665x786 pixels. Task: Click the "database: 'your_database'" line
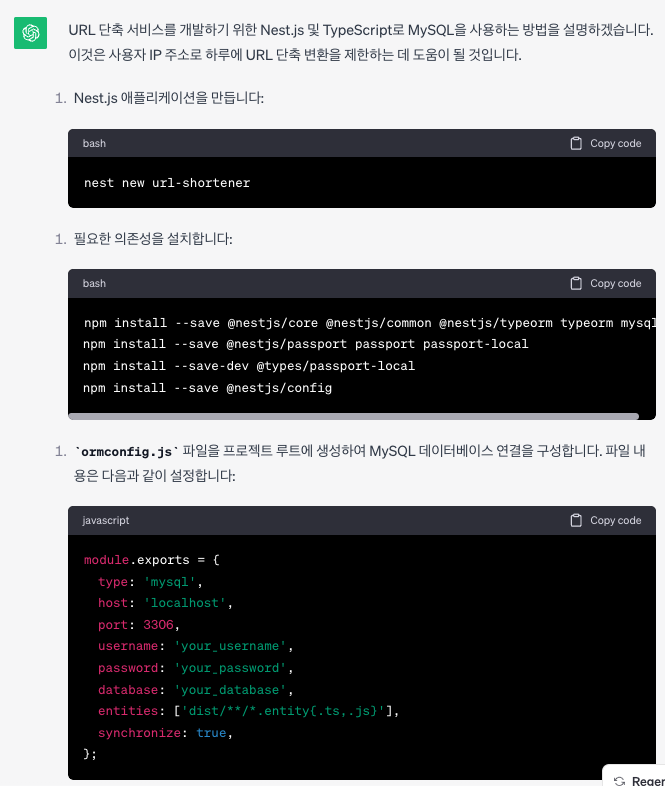[x=195, y=690]
